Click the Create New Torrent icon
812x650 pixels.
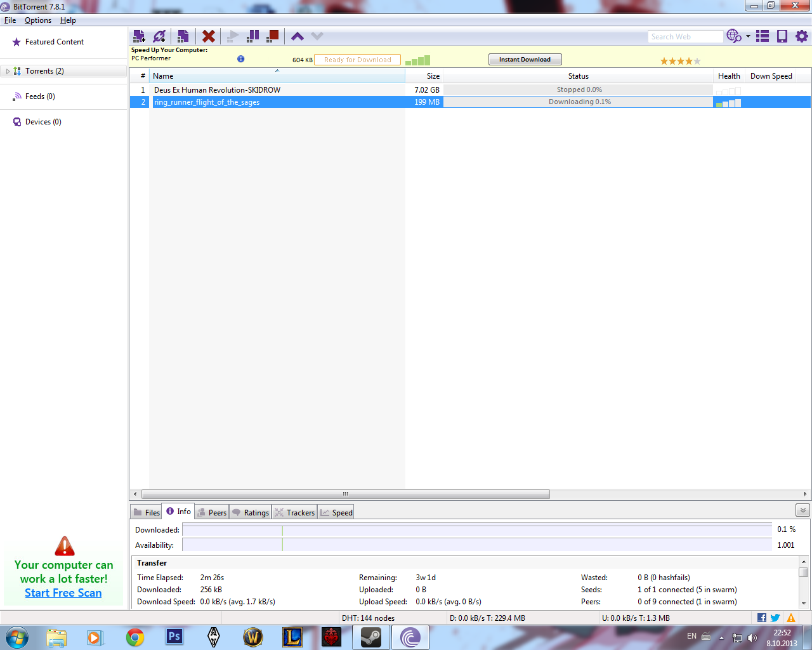pos(183,36)
